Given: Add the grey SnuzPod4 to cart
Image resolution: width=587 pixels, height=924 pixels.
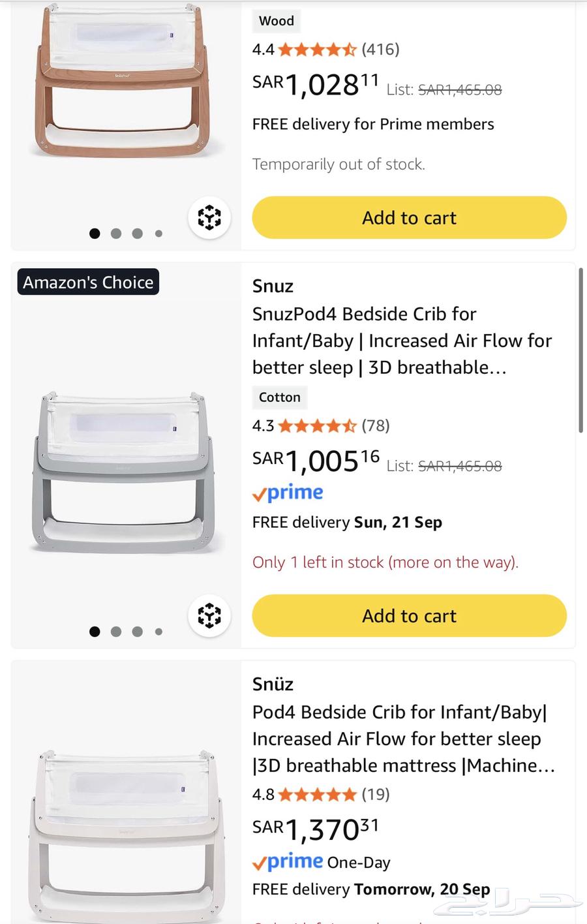Looking at the screenshot, I should coord(409,615).
